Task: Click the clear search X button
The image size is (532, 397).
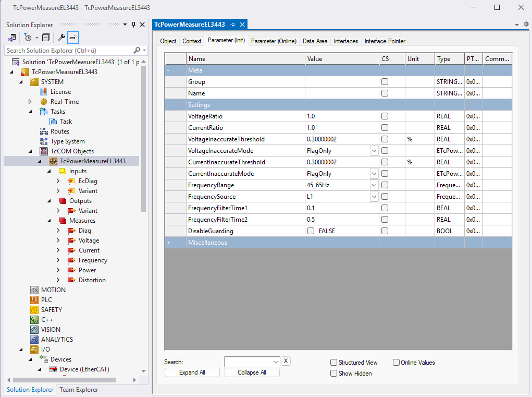Action: [286, 362]
